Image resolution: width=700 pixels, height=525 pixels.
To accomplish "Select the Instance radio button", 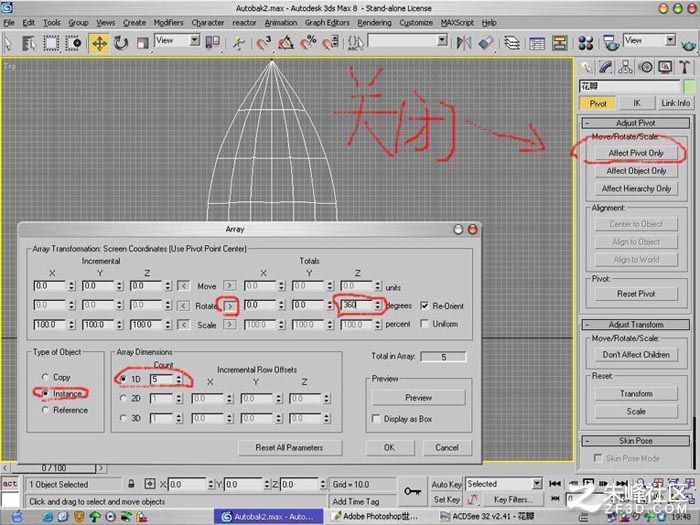I will (x=45, y=394).
